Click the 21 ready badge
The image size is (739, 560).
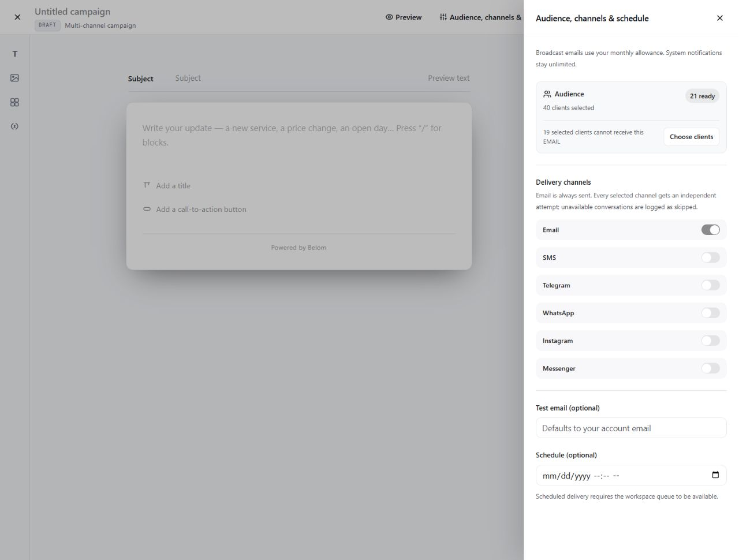[702, 96]
